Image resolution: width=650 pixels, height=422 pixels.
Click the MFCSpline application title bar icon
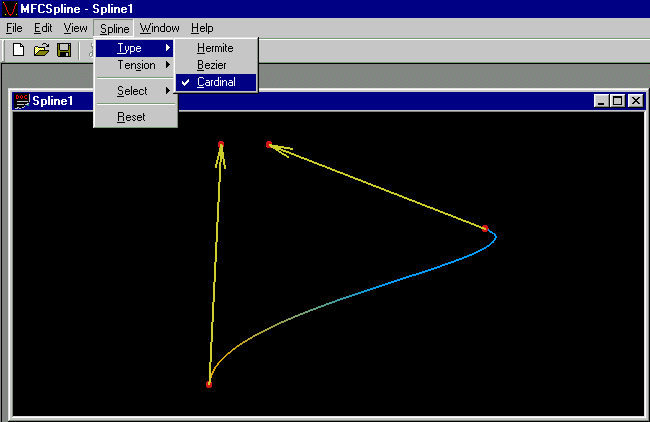(x=10, y=8)
